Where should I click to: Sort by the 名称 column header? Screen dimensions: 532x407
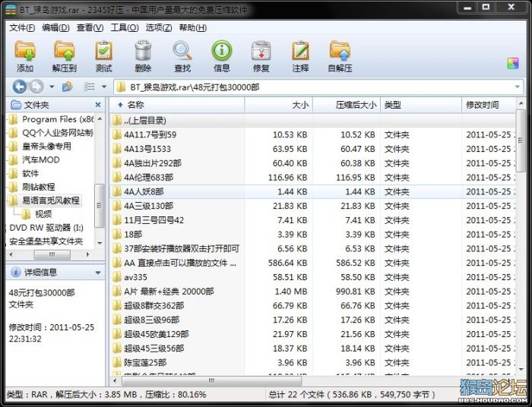pyautogui.click(x=177, y=105)
